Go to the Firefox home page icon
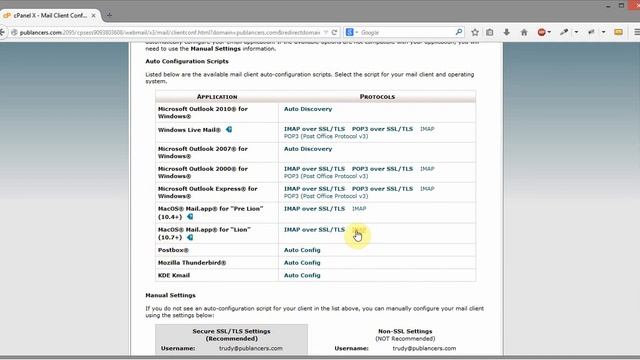The image size is (640, 360). (x=524, y=32)
